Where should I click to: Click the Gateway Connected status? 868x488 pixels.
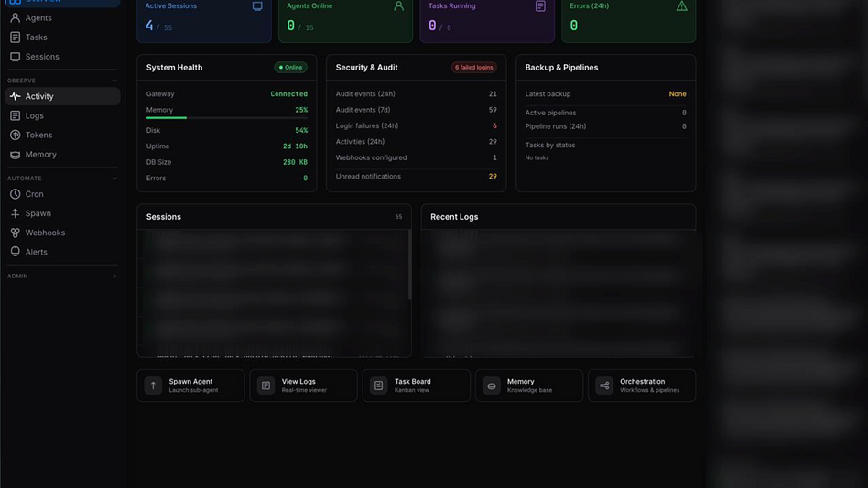[289, 94]
